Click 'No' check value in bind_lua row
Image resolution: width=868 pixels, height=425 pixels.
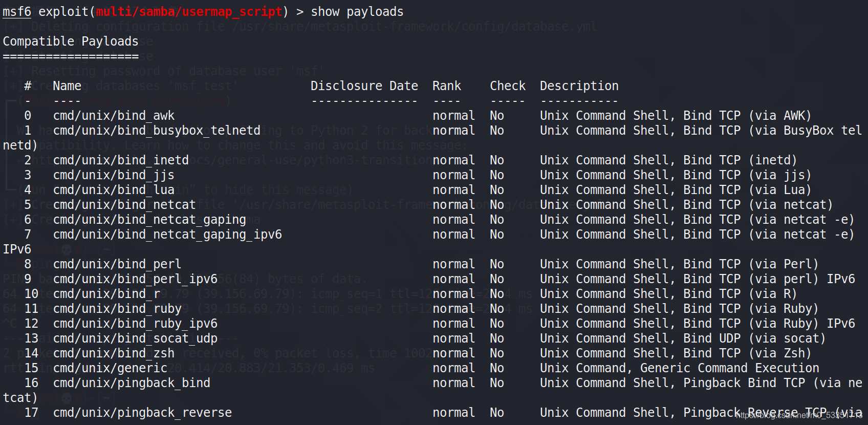(x=497, y=190)
